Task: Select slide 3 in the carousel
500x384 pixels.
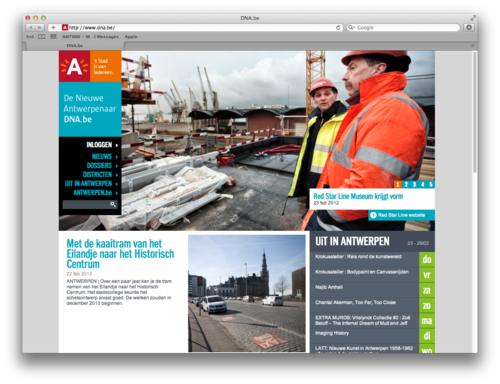Action: (414, 184)
